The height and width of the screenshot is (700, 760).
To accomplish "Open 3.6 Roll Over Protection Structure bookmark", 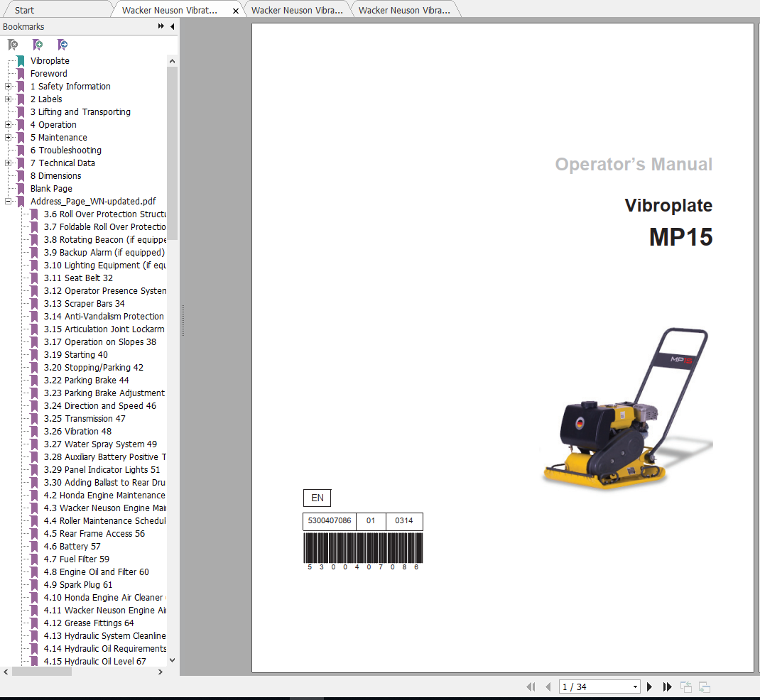I will 105,214.
